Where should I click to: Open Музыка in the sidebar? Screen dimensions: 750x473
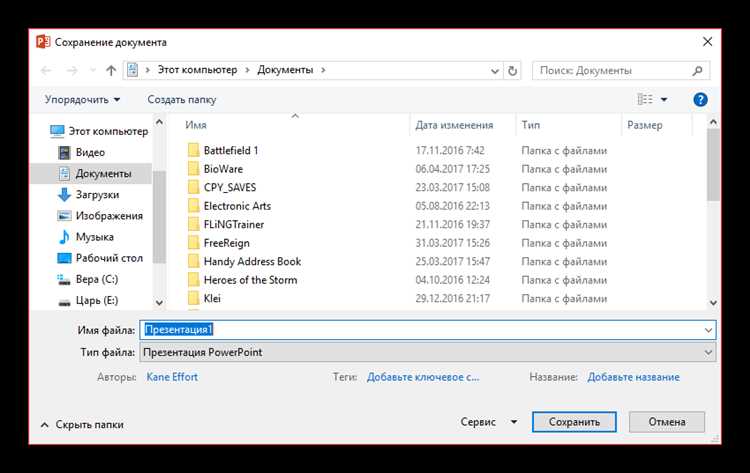pyautogui.click(x=86, y=237)
